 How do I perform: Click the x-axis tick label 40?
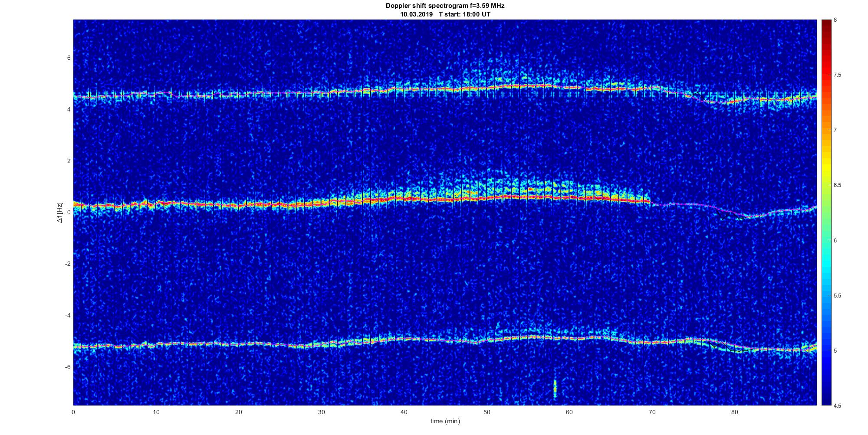404,412
